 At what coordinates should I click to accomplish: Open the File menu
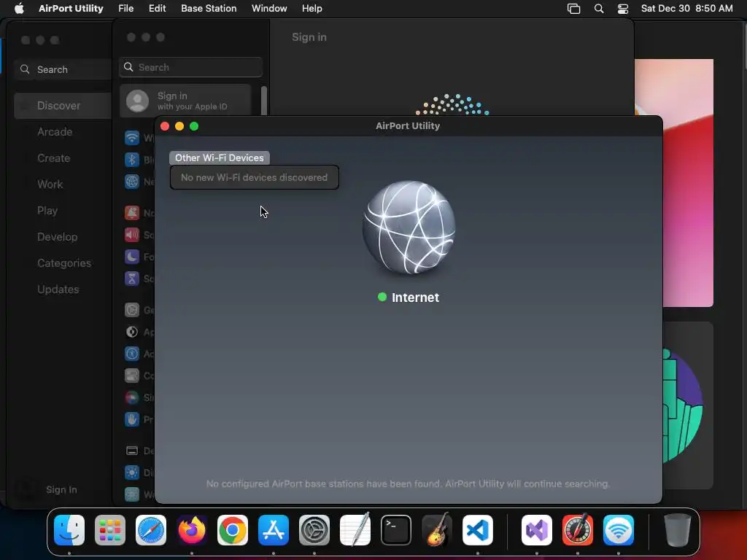(125, 9)
